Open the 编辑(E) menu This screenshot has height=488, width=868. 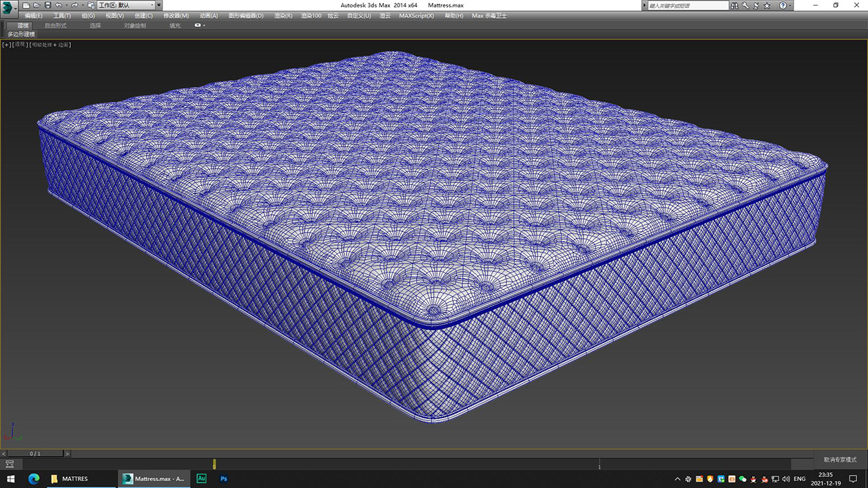(33, 16)
